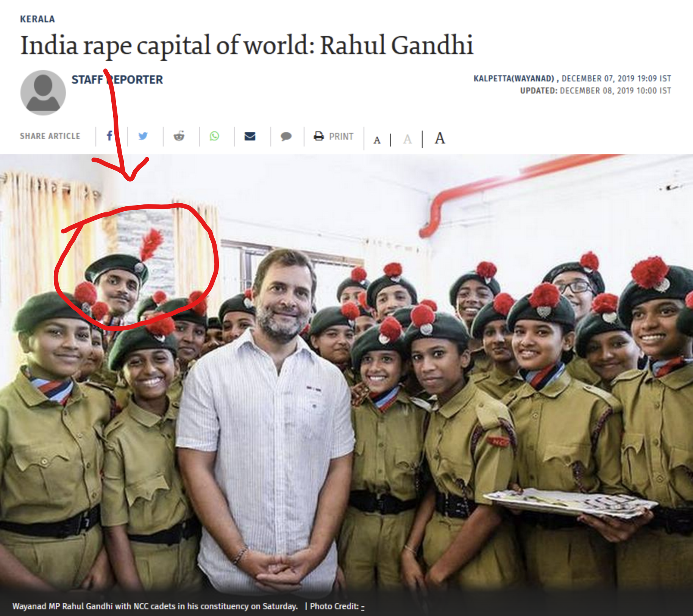Click the KALPETTA(WAYANAD) dateline
Viewport: 693px width, 616px height.
tap(514, 78)
